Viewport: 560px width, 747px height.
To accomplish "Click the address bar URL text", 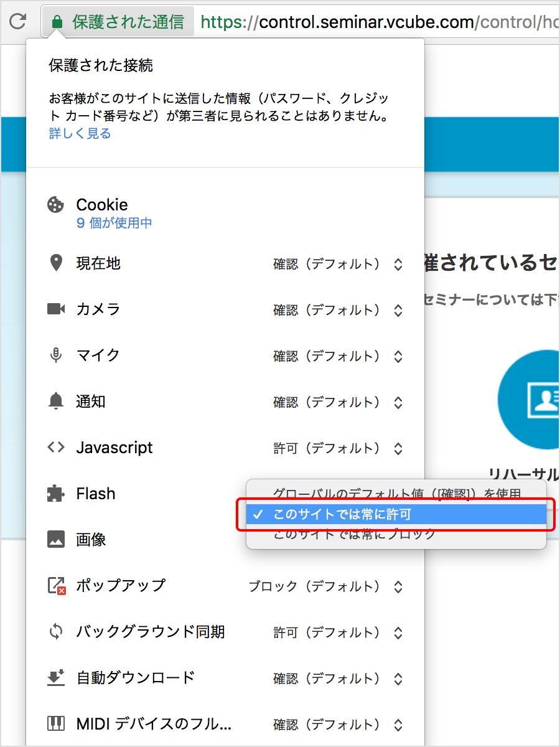I will coord(380,22).
